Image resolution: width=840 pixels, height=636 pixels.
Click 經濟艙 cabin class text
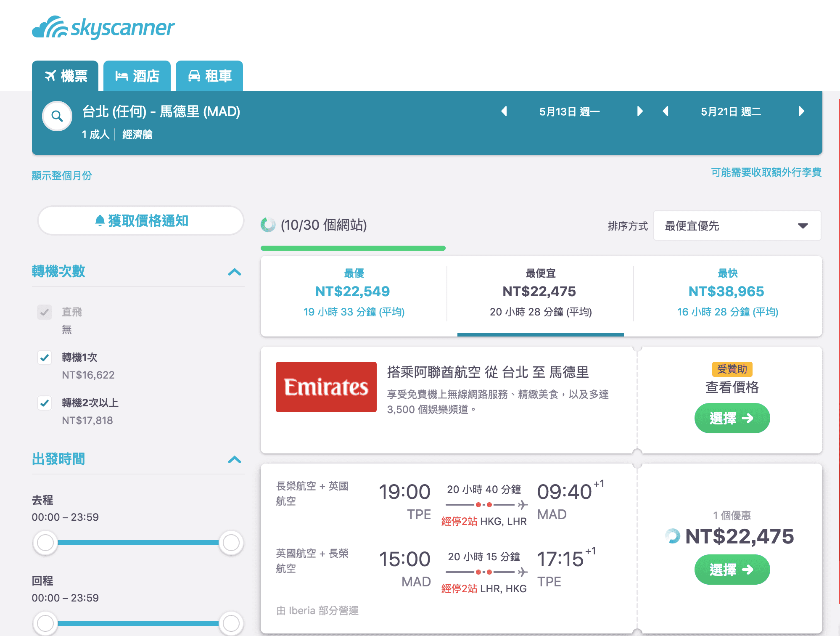(x=137, y=134)
